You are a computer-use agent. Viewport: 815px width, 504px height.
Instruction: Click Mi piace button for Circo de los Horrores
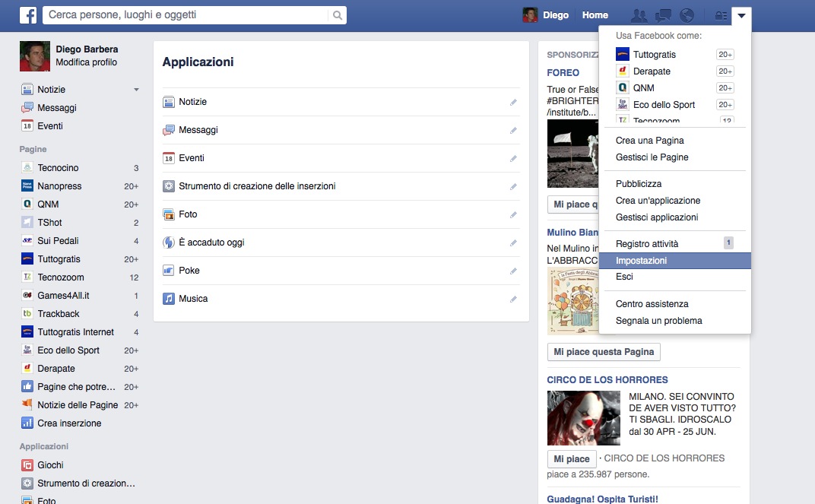pos(571,459)
